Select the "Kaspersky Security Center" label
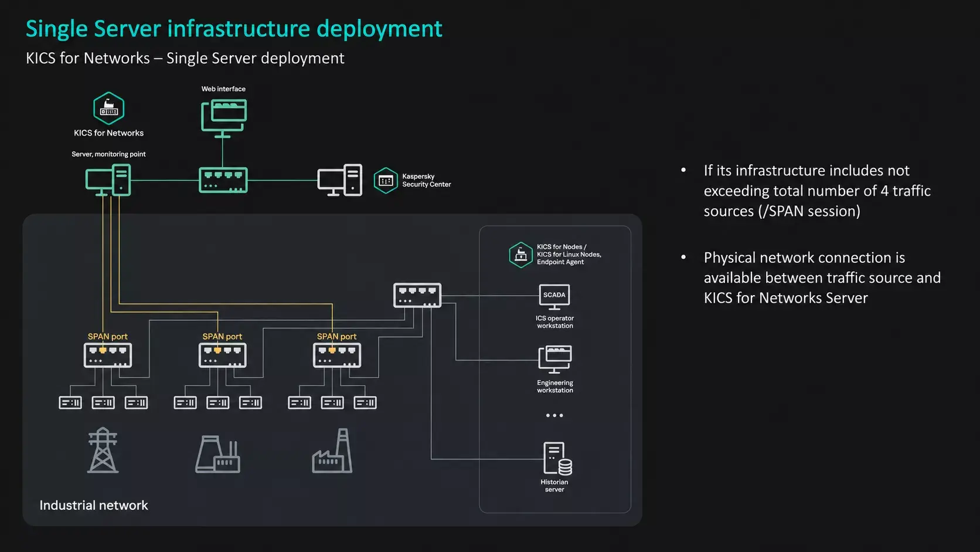The height and width of the screenshot is (552, 980). point(427,181)
